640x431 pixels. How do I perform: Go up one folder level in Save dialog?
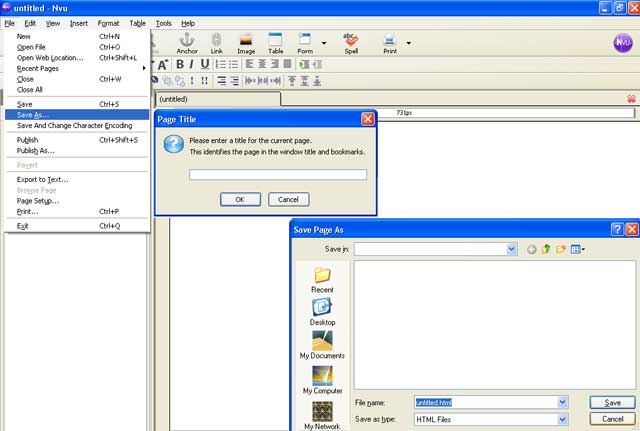(546, 249)
